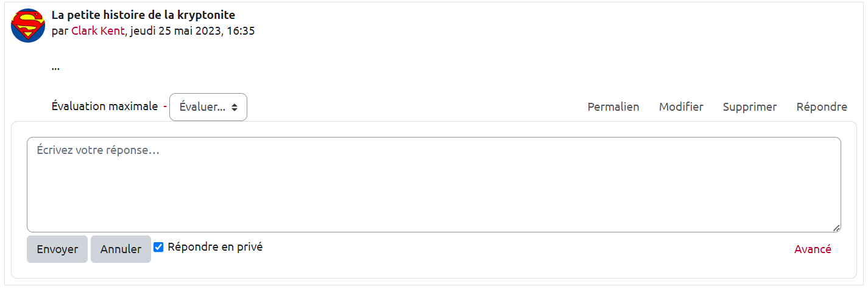Open the Avancé reply options

813,249
